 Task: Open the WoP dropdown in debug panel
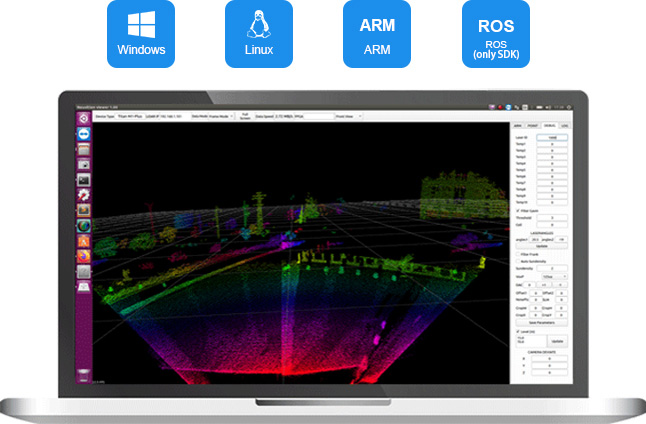click(x=554, y=276)
